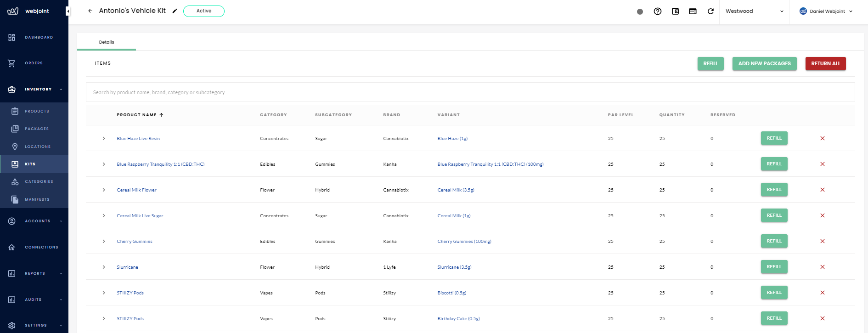Click red X on Slurricane row
This screenshot has width=868, height=333.
point(822,267)
